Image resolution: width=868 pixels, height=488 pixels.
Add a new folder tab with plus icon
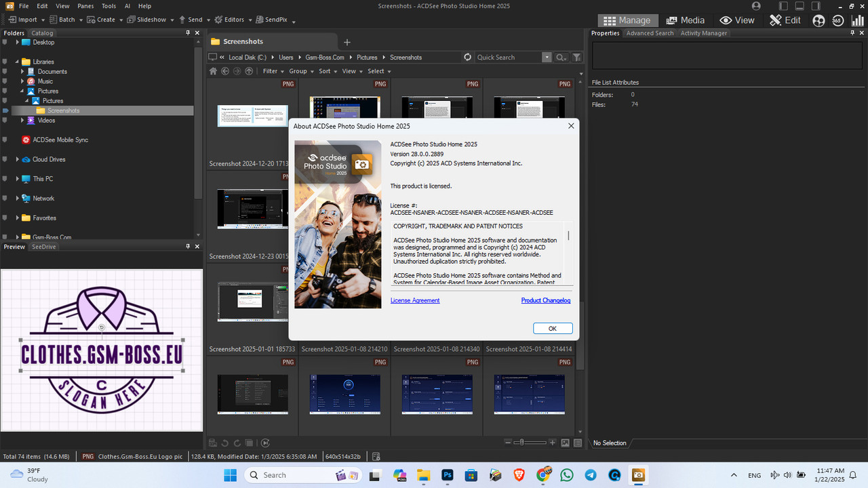click(x=347, y=42)
